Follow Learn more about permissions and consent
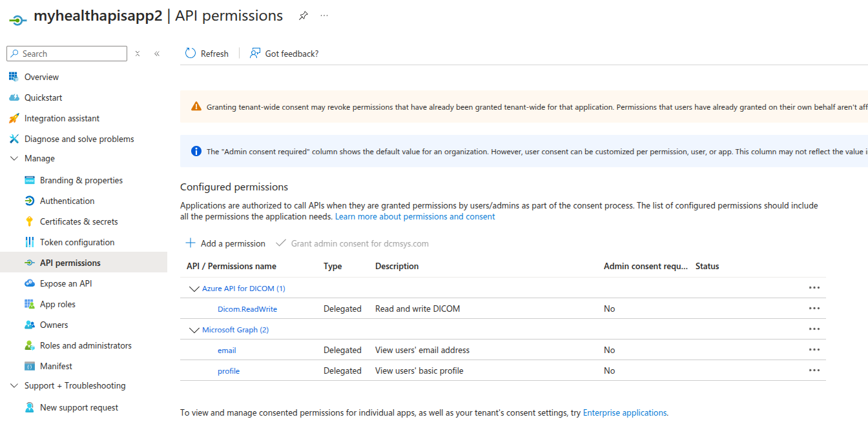Viewport: 868px width, 426px height. click(x=415, y=216)
